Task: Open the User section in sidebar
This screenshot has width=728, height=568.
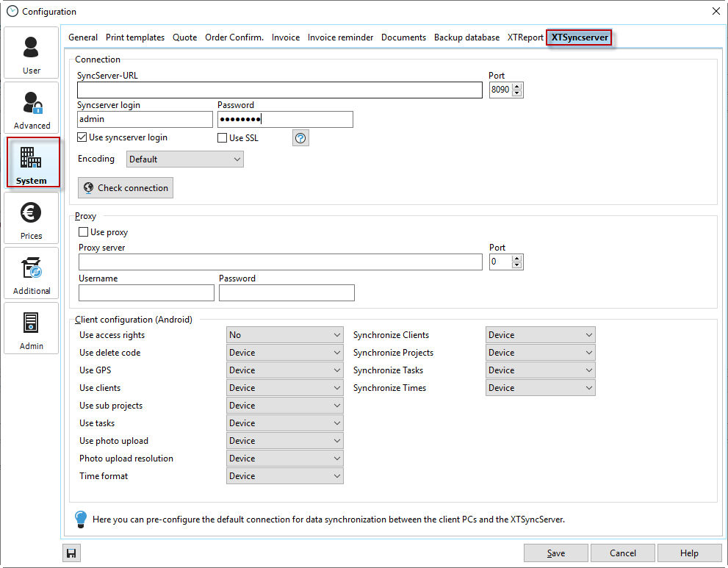Action: click(x=31, y=53)
